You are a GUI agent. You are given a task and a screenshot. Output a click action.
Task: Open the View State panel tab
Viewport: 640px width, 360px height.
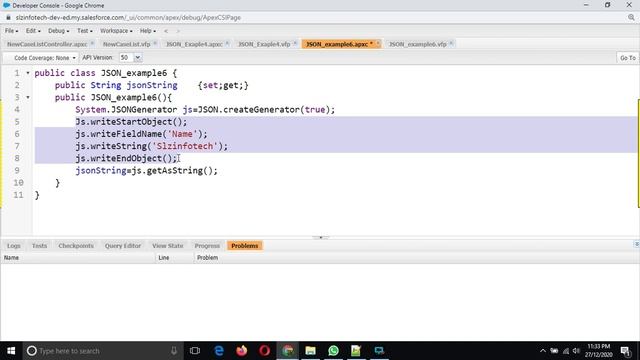(x=168, y=246)
